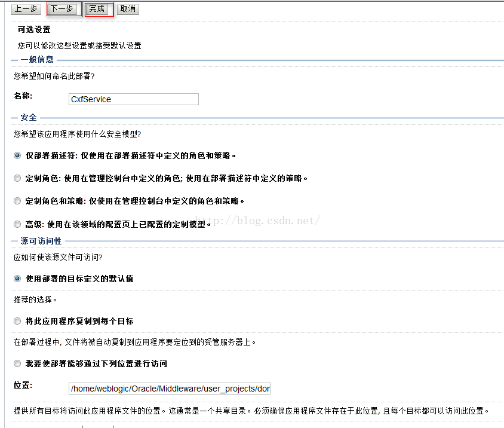Screen dimensions: 504x428
Task: Select 将此应用程序复制到每个目标 radio
Action: coord(17,321)
